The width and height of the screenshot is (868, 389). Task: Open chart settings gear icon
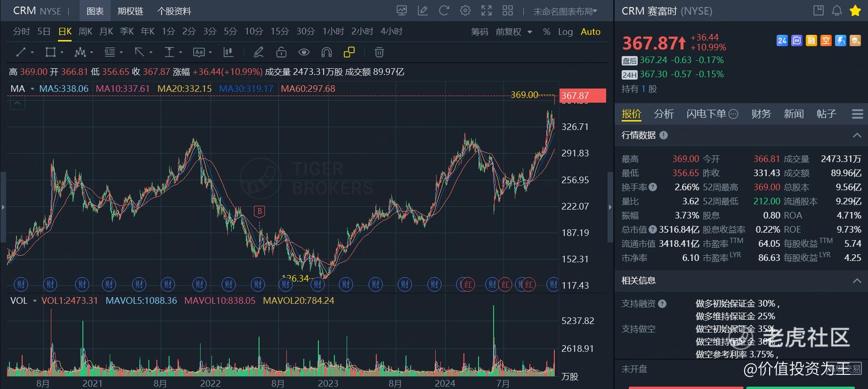click(465, 11)
